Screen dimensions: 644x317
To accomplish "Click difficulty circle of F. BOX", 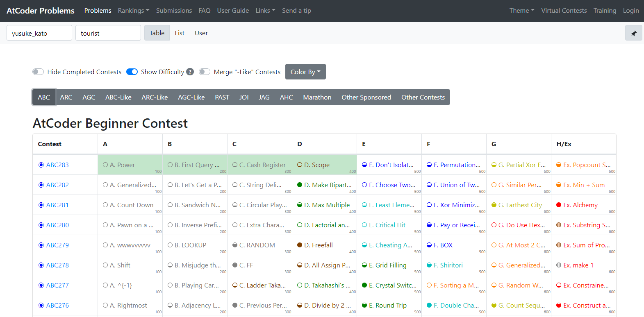I will [429, 245].
